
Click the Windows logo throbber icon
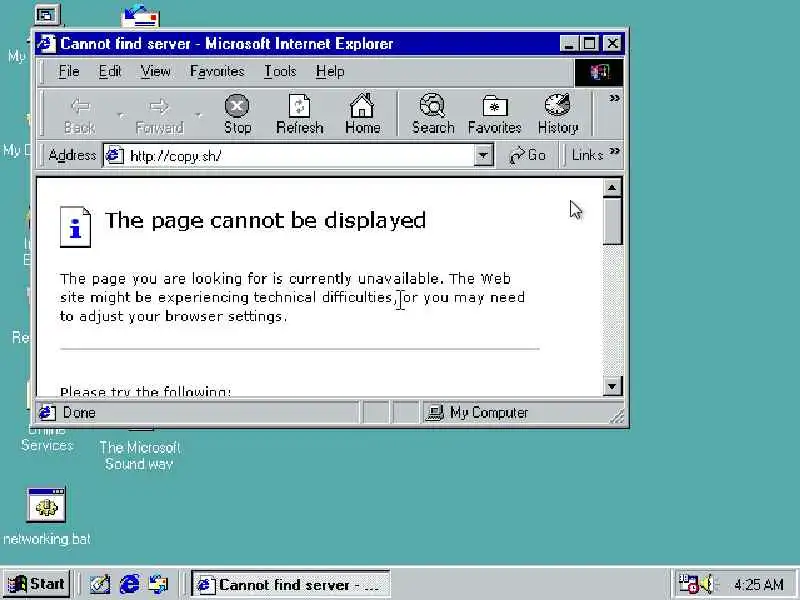tap(599, 72)
